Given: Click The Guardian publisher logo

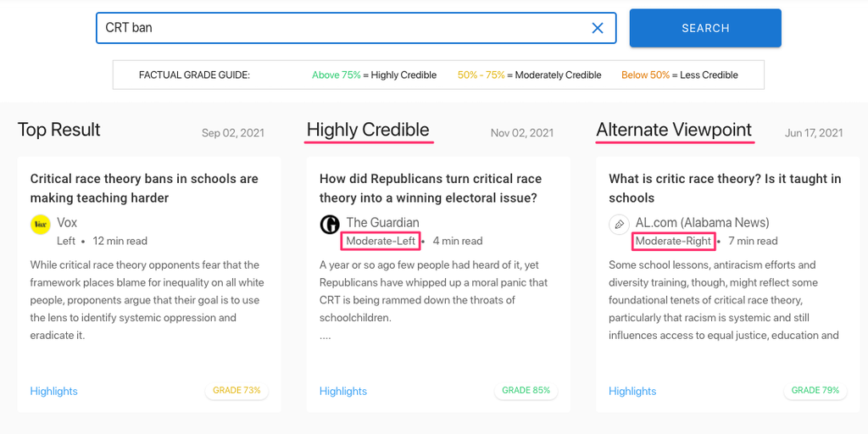Looking at the screenshot, I should [x=330, y=224].
